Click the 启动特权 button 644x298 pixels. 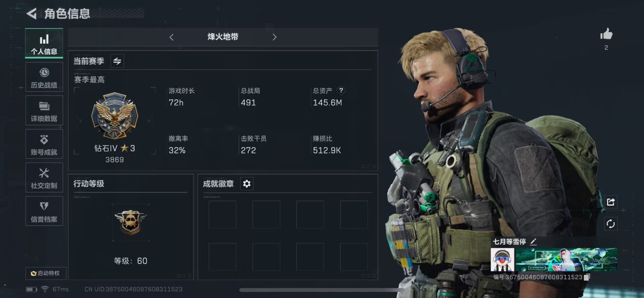pos(46,273)
